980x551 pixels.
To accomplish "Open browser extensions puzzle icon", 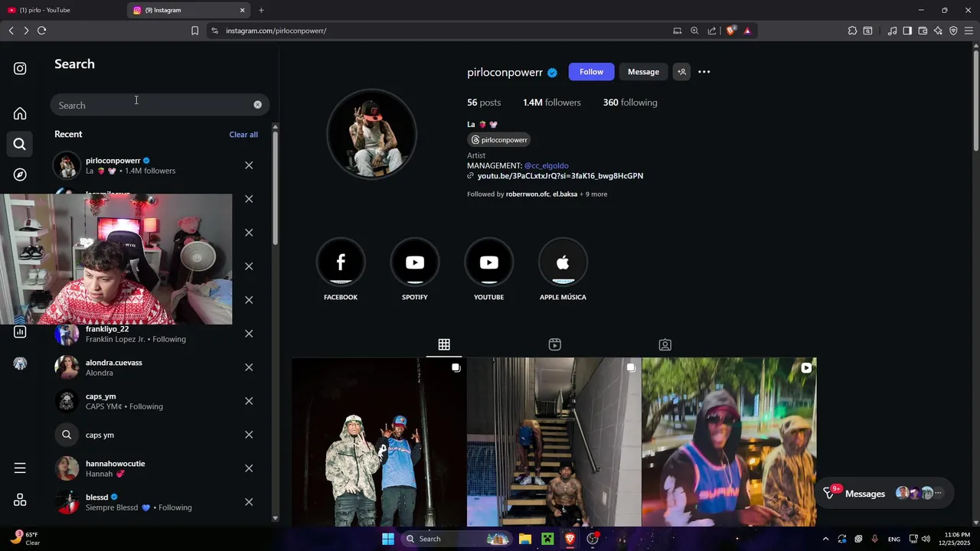I will (x=852, y=31).
